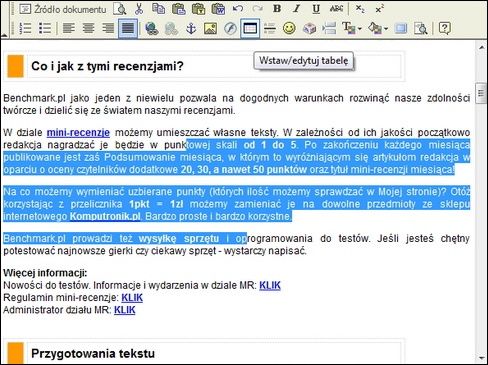Maximize the editor window size
488x365 pixels.
point(400,28)
